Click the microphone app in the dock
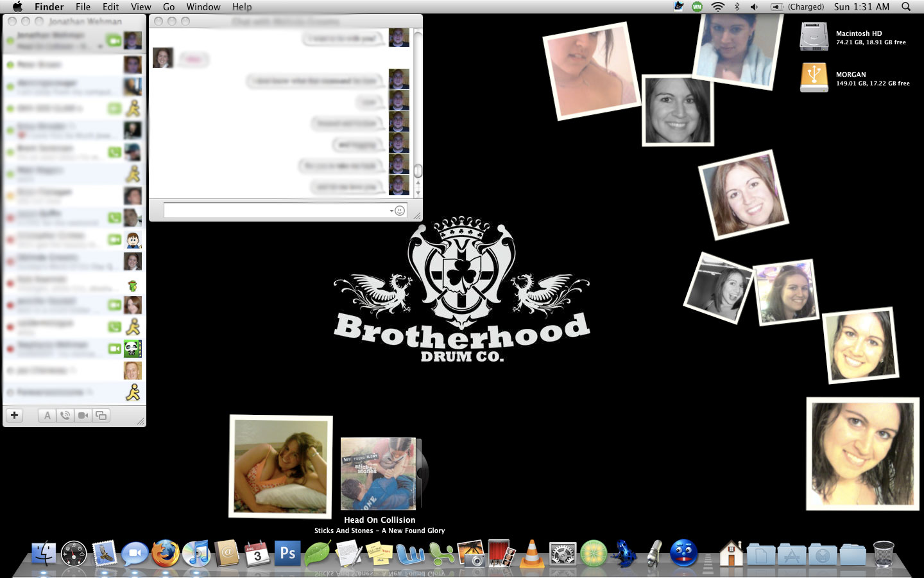Viewport: 924px width, 578px height. pyautogui.click(x=654, y=553)
